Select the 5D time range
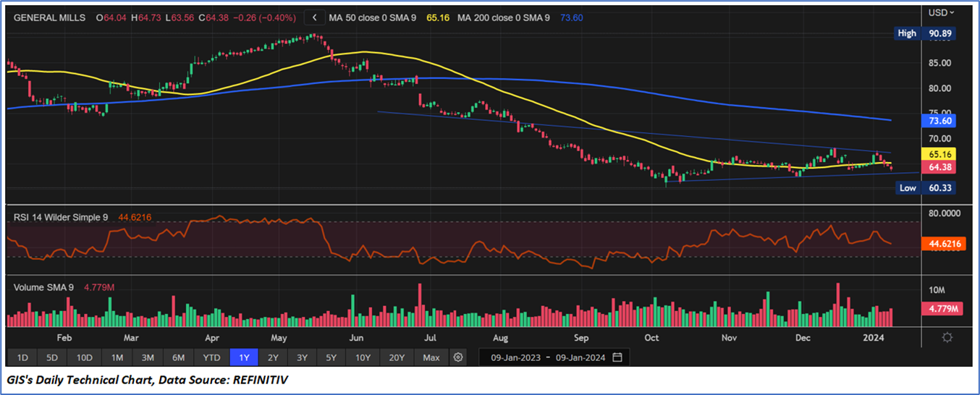Screen dimensions: 980x395 pyautogui.click(x=52, y=357)
